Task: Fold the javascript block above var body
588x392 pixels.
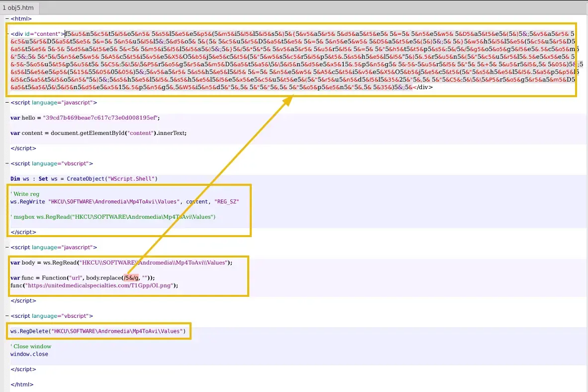Action: click(x=7, y=247)
